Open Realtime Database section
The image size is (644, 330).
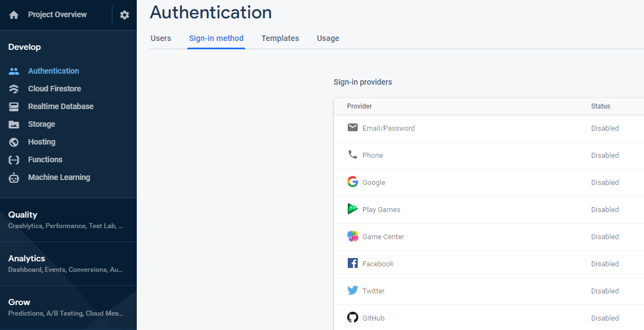coord(61,106)
